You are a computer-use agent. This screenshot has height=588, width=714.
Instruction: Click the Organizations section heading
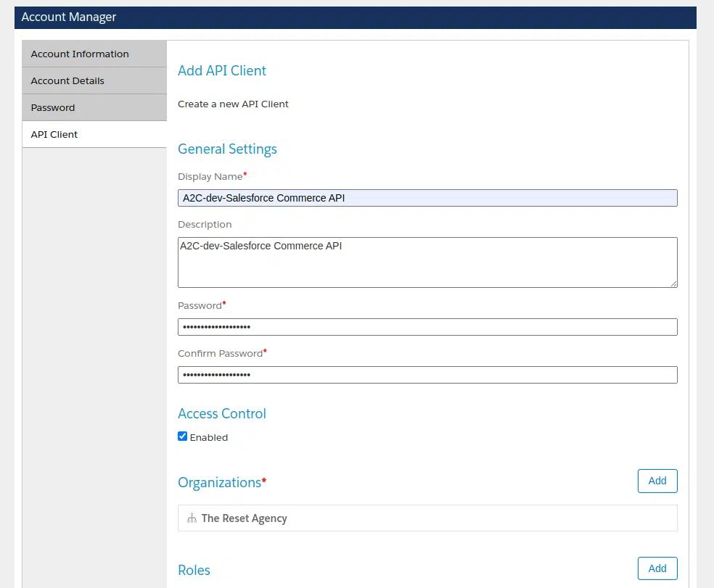[218, 481]
